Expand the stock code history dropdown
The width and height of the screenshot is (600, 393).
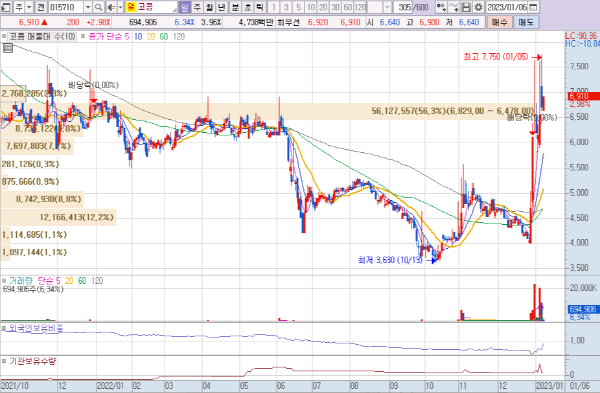[x=88, y=7]
